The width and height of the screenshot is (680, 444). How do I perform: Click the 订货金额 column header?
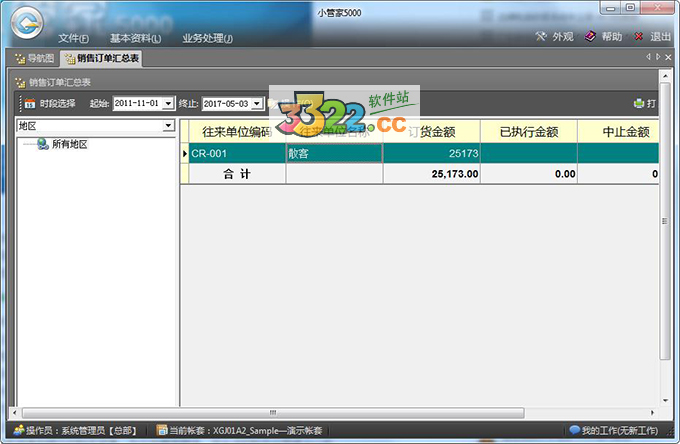click(x=432, y=131)
